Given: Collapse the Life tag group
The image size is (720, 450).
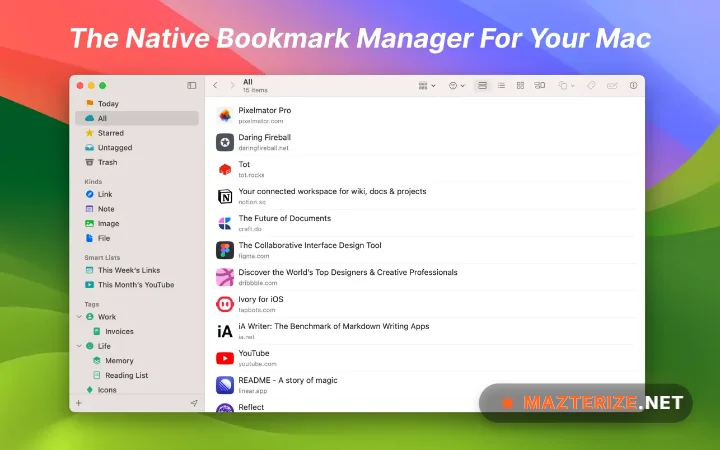Looking at the screenshot, I should 79,346.
